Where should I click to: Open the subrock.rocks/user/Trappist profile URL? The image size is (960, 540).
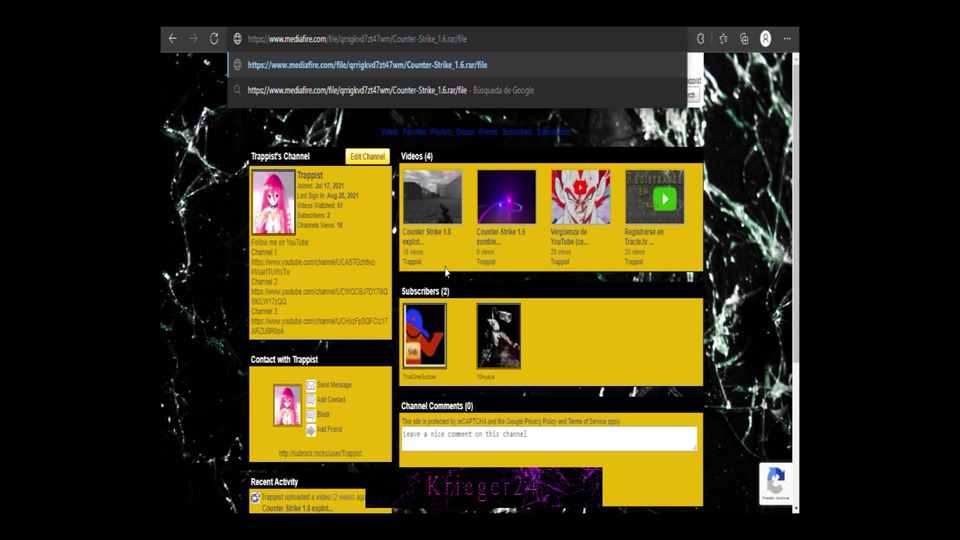coord(320,454)
